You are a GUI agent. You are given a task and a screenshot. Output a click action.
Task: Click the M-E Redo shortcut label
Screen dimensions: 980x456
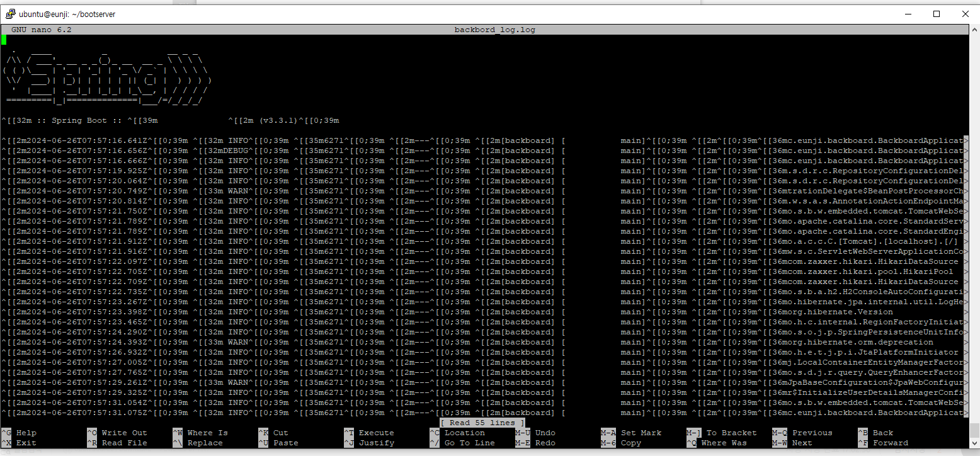point(535,443)
